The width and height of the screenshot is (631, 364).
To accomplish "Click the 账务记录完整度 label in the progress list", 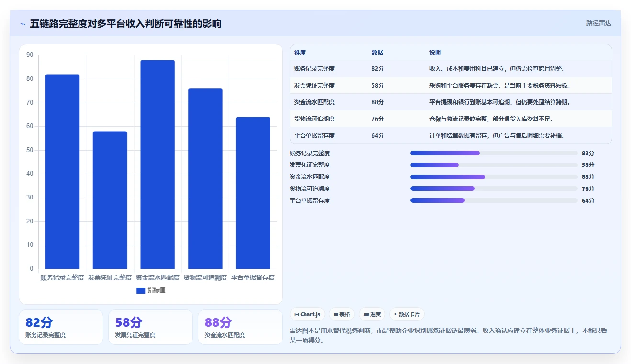I will pyautogui.click(x=310, y=154).
